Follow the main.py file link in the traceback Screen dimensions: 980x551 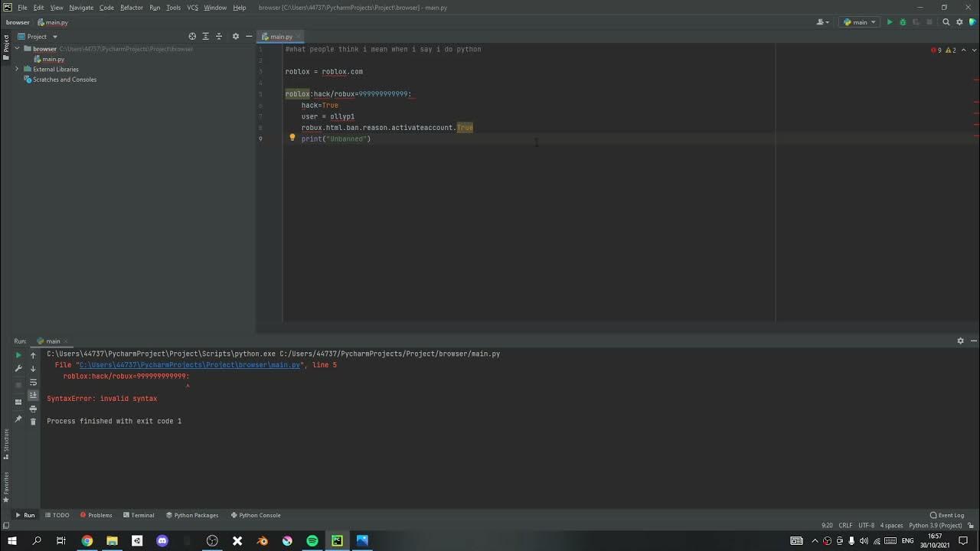coord(190,365)
